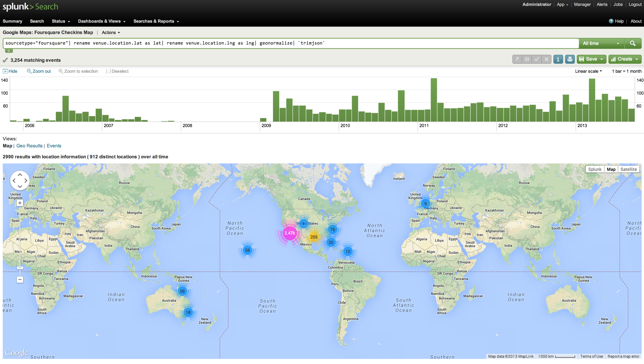Click the 2.47k pink map cluster
This screenshot has width=644, height=364.
[290, 233]
